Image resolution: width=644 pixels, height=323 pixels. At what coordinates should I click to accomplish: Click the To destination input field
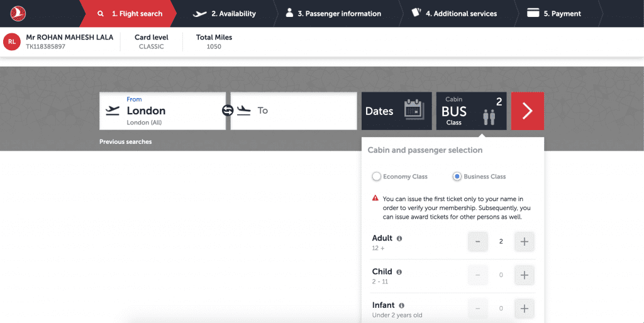294,111
